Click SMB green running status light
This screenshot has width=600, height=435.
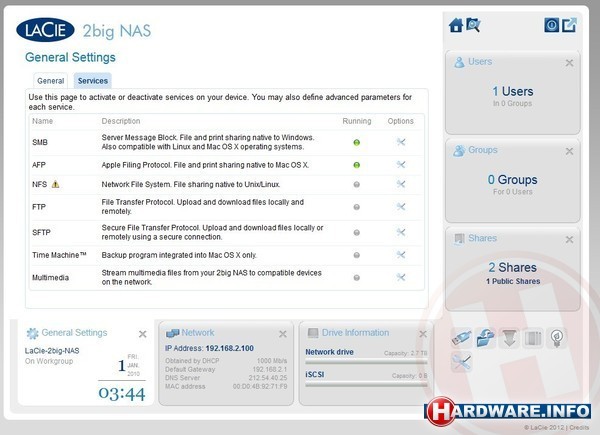pos(356,142)
